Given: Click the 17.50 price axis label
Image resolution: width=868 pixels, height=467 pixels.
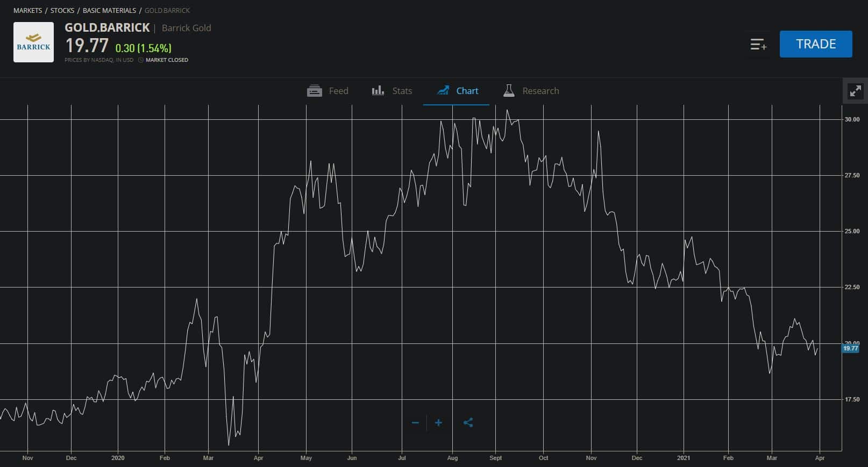Looking at the screenshot, I should [x=852, y=399].
